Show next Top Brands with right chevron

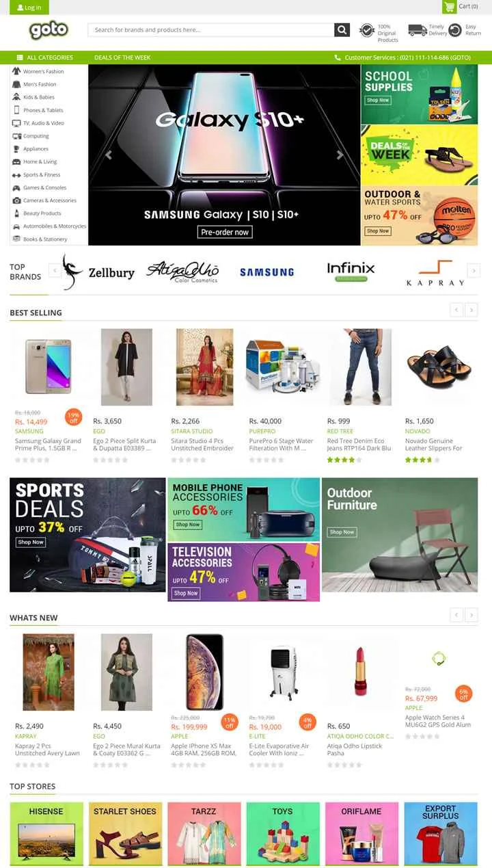pos(473,271)
